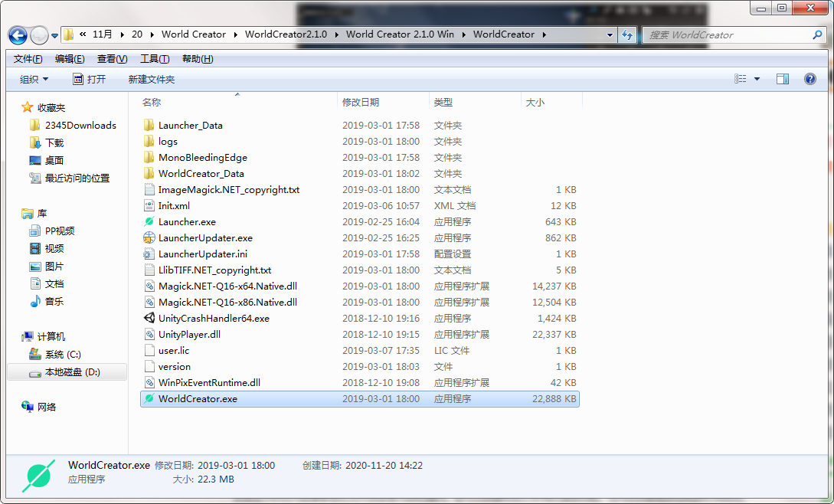
Task: Open 音乐 library in sidebar
Action: (54, 301)
